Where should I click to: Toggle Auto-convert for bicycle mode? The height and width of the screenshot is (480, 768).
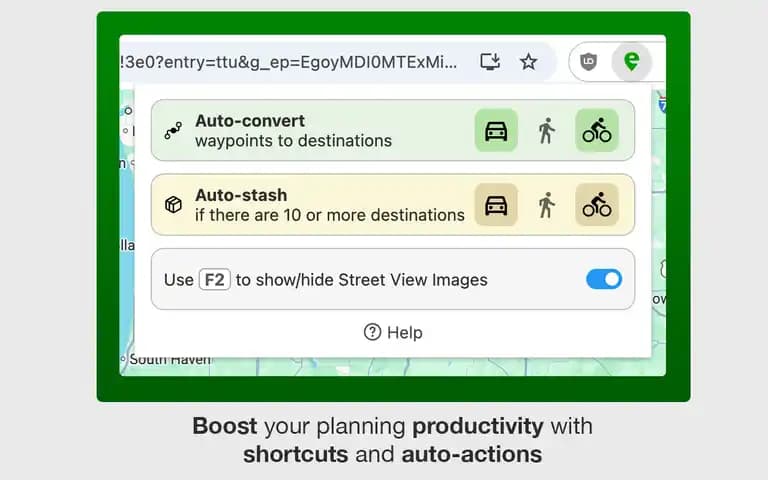[x=597, y=131]
